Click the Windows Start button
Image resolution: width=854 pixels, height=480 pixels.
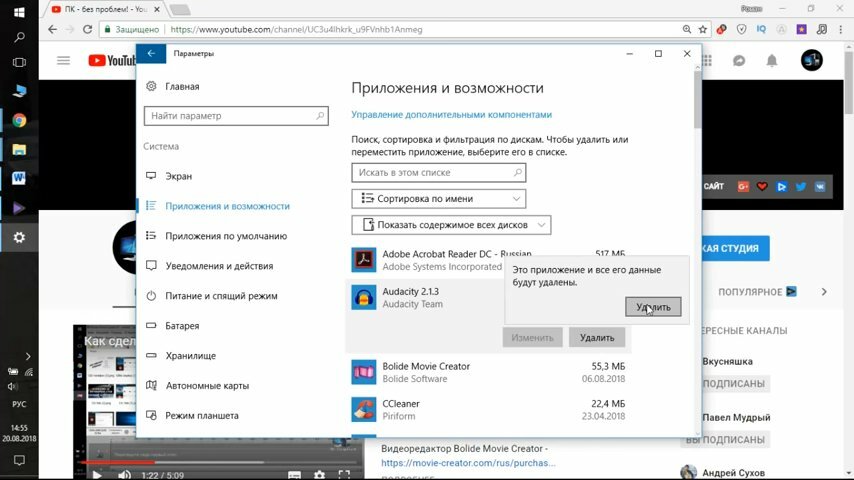click(x=19, y=12)
